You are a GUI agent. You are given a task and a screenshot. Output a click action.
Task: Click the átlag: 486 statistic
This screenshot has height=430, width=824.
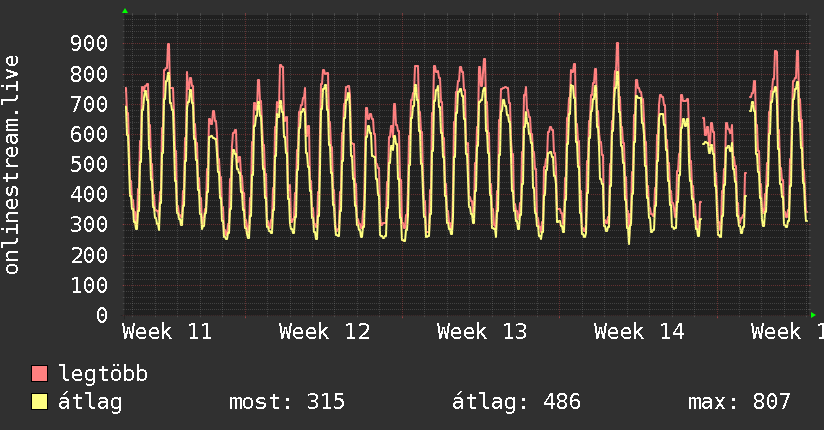coord(517,402)
